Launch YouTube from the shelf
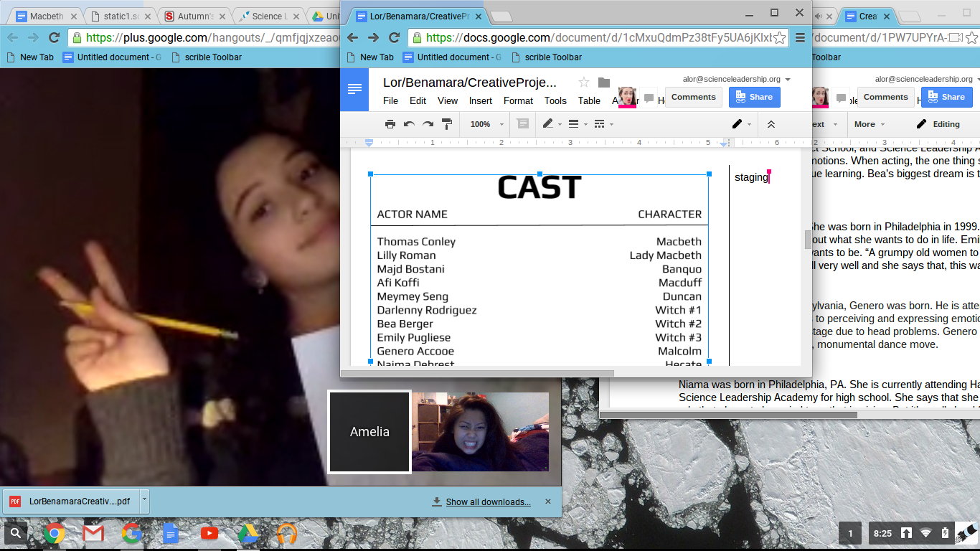980x551 pixels. (209, 533)
